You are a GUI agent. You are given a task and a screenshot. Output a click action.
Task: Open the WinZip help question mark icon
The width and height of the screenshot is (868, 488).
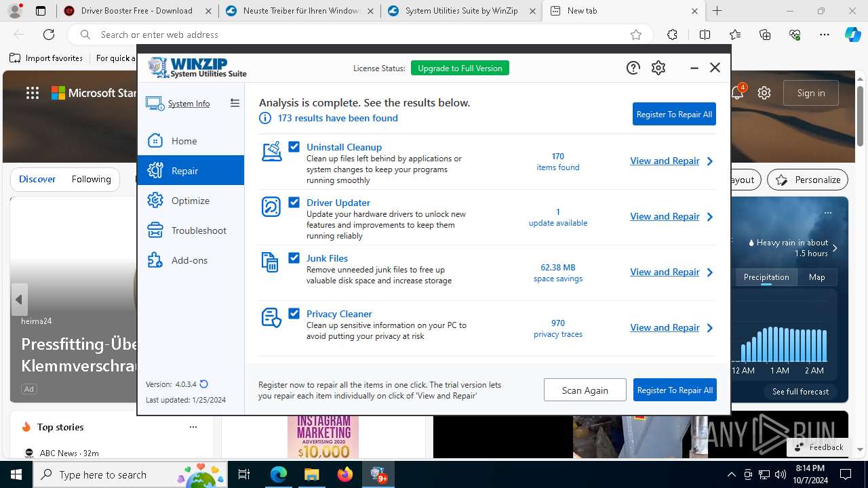click(x=633, y=68)
